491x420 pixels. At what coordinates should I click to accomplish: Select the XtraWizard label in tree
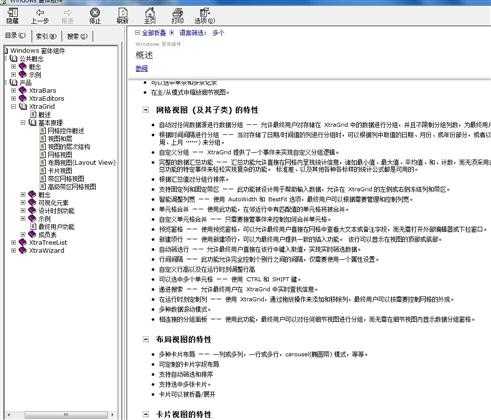pyautogui.click(x=46, y=250)
